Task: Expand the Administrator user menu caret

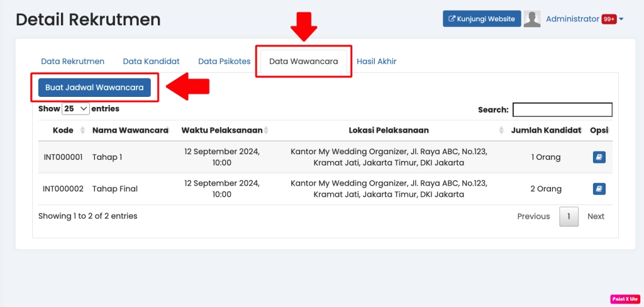Action: coord(621,19)
